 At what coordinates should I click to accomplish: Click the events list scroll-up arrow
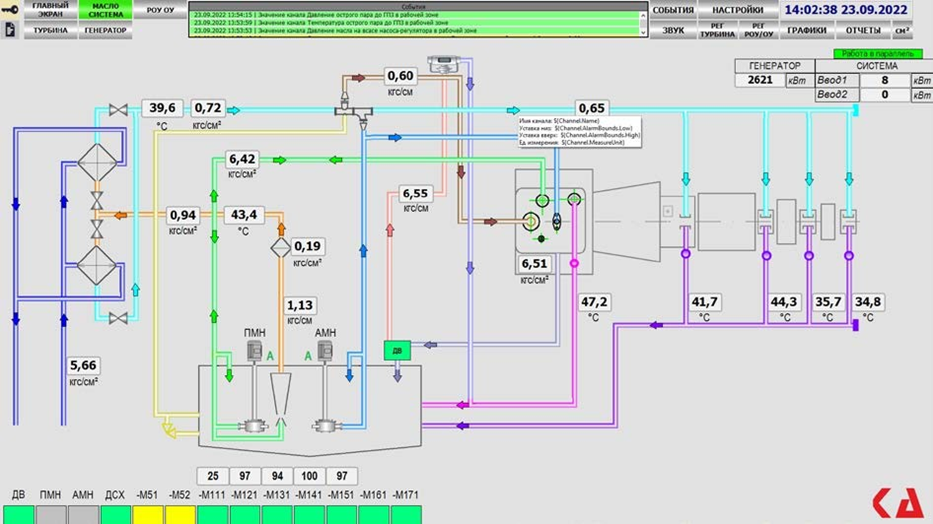point(643,15)
